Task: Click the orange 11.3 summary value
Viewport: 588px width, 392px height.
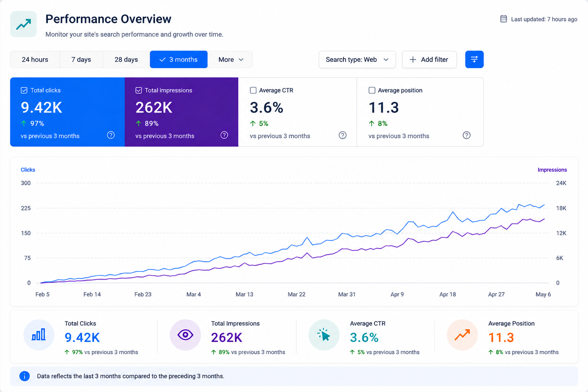Action: click(501, 337)
